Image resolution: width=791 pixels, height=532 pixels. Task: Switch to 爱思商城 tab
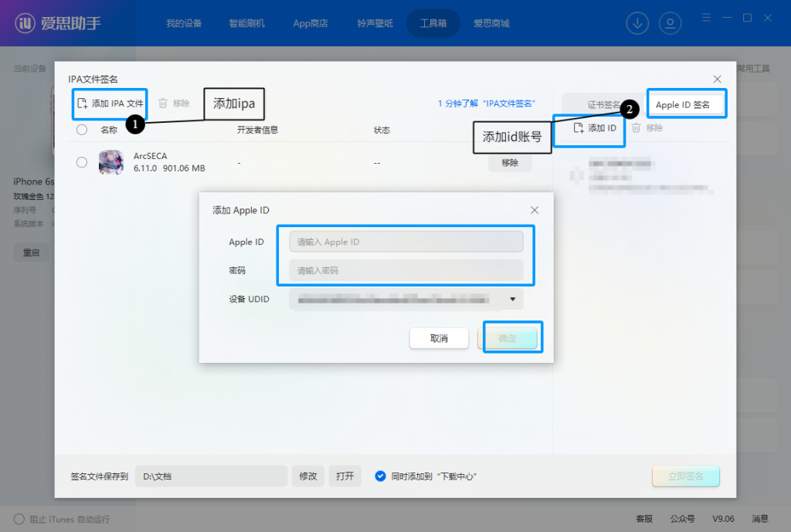[491, 23]
